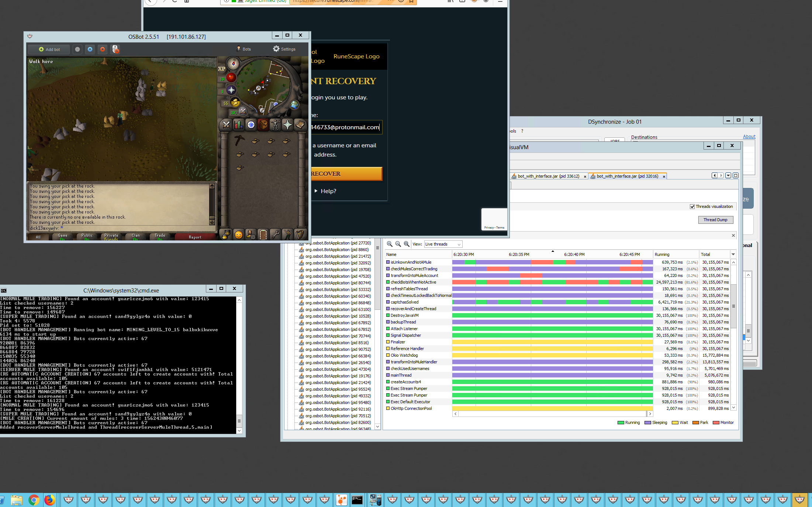The width and height of the screenshot is (812, 507).
Task: Click the About link in DSynchronize
Action: click(x=749, y=137)
